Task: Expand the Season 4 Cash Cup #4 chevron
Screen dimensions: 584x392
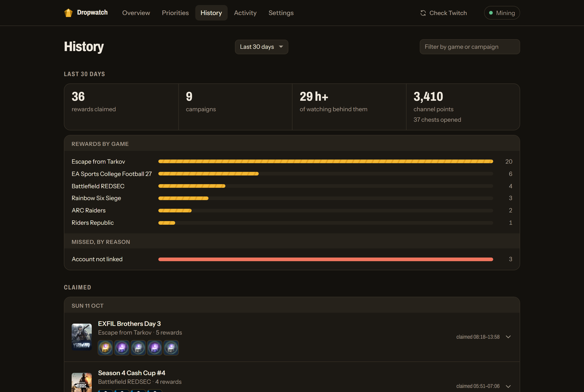Action: (508, 386)
